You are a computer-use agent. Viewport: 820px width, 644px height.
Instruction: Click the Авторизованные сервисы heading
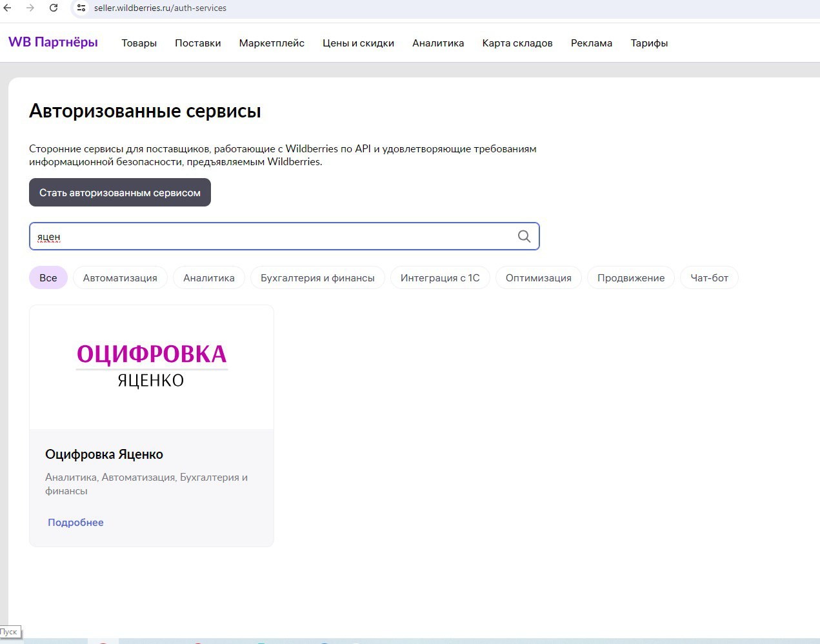click(145, 111)
